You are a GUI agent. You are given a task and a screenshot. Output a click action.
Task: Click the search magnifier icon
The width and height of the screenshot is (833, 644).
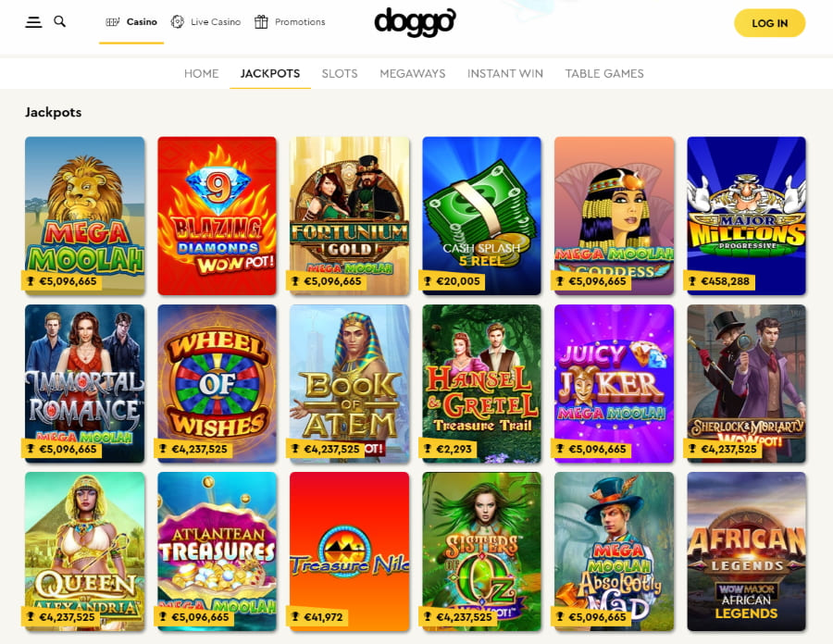[60, 21]
